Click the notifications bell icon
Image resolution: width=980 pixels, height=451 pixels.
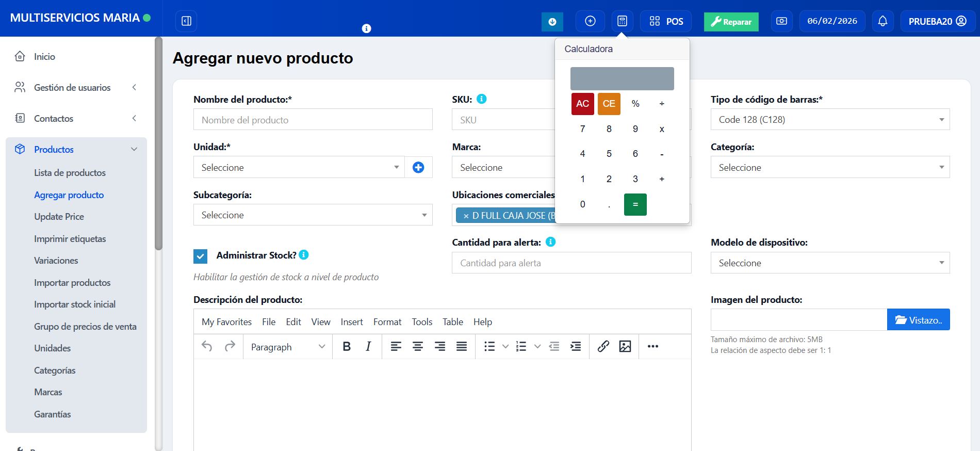(x=883, y=21)
